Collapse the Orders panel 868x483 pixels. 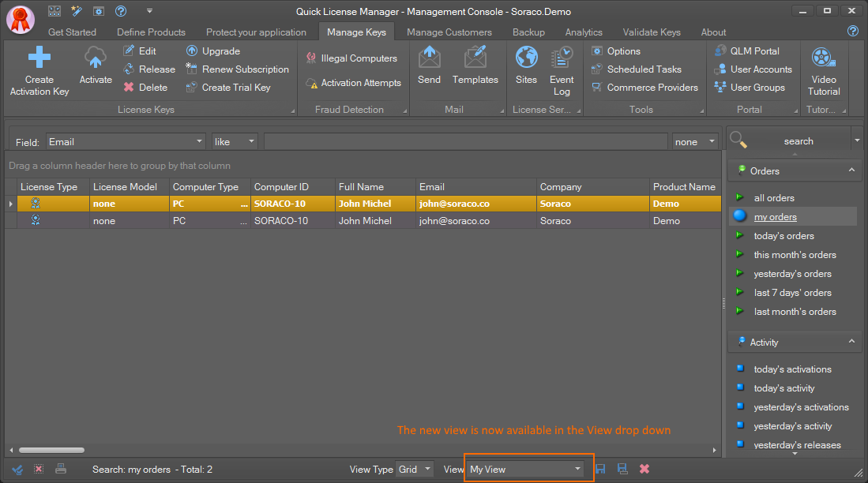point(851,170)
